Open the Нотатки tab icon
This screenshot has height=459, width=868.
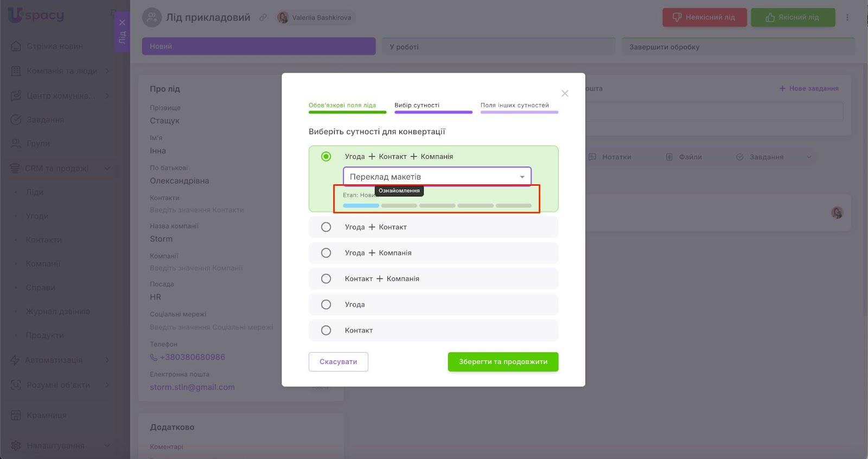[x=592, y=157]
